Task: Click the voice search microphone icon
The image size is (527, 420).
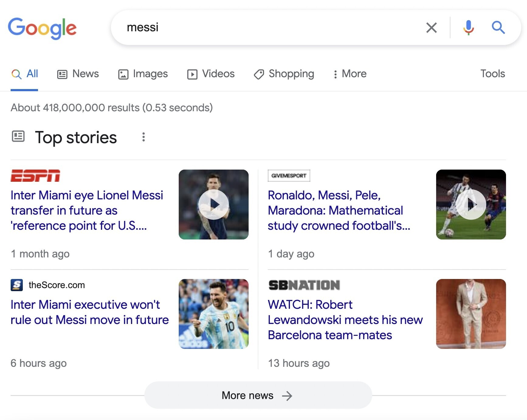Action: tap(468, 28)
